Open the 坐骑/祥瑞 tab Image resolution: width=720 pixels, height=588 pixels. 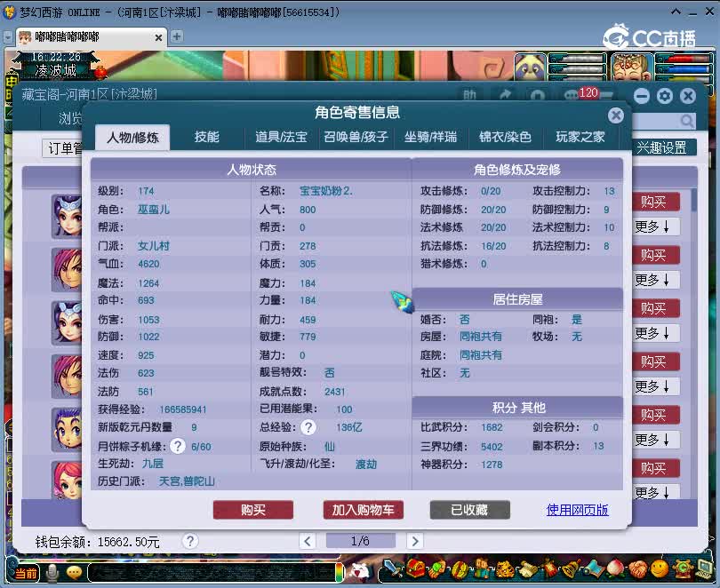click(430, 137)
